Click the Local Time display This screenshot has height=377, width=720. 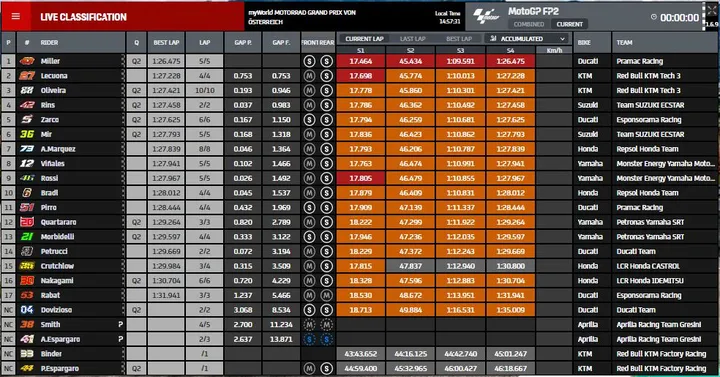coord(447,17)
